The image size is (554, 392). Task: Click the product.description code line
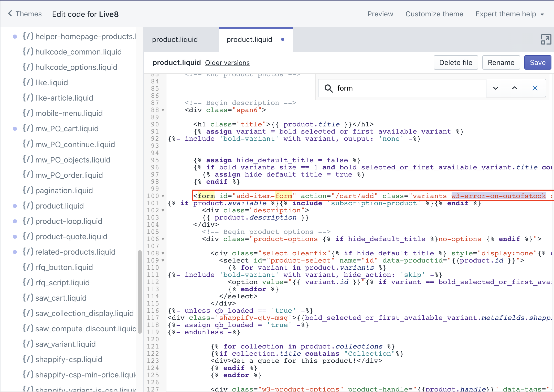point(255,217)
